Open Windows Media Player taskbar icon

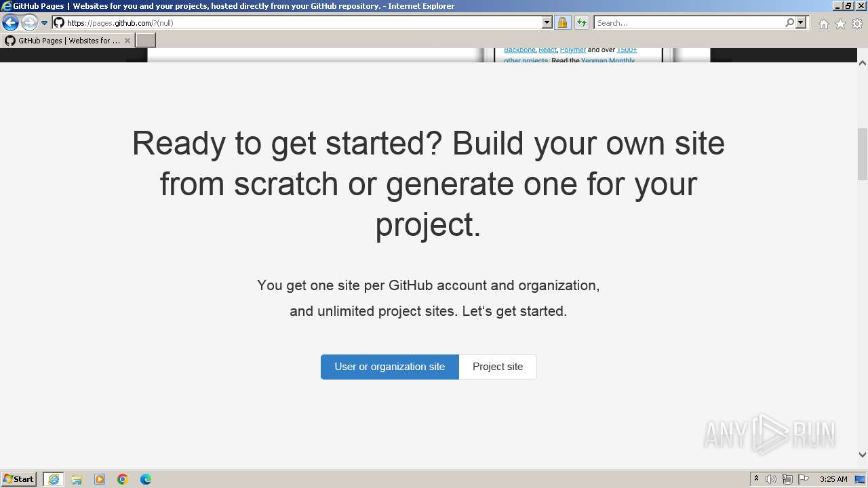(100, 479)
